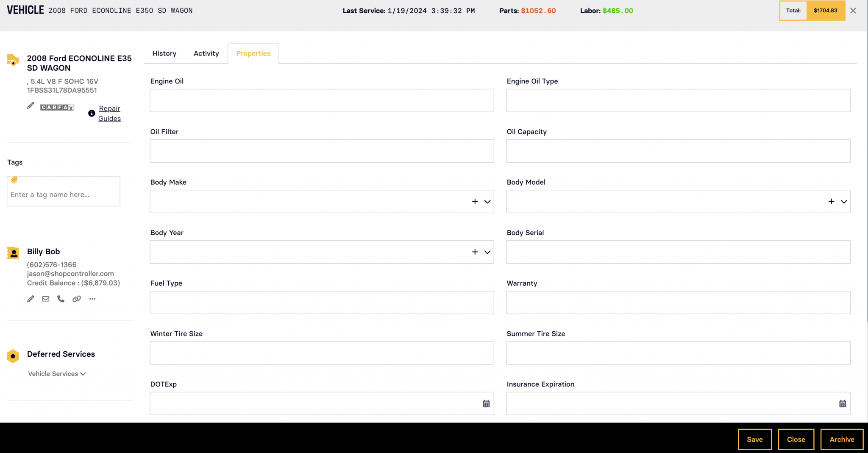Click the Deferred Services hexagon icon
Viewport: 868px width, 453px height.
tap(13, 356)
